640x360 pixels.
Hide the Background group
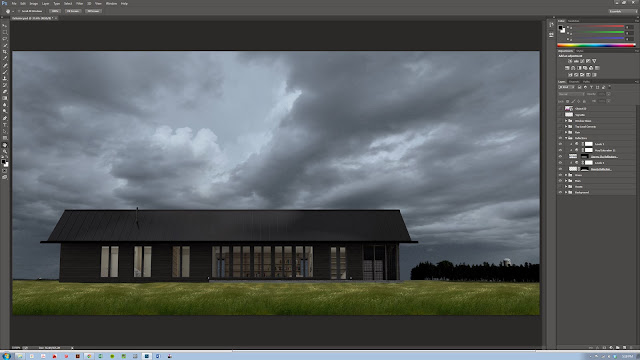(x=560, y=192)
